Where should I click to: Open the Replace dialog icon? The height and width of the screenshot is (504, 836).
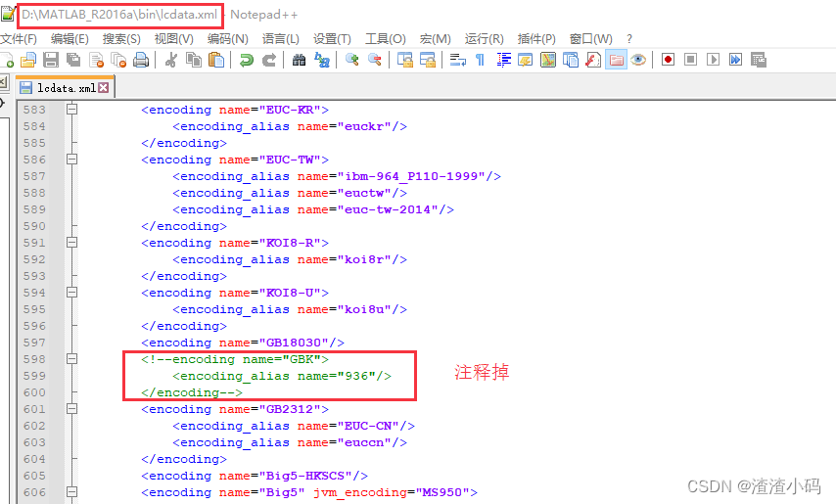point(321,60)
